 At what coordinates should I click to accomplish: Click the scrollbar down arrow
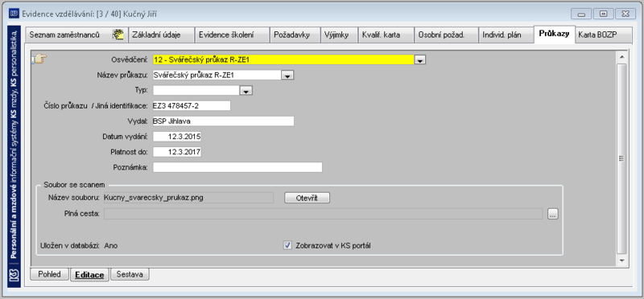coord(621,260)
